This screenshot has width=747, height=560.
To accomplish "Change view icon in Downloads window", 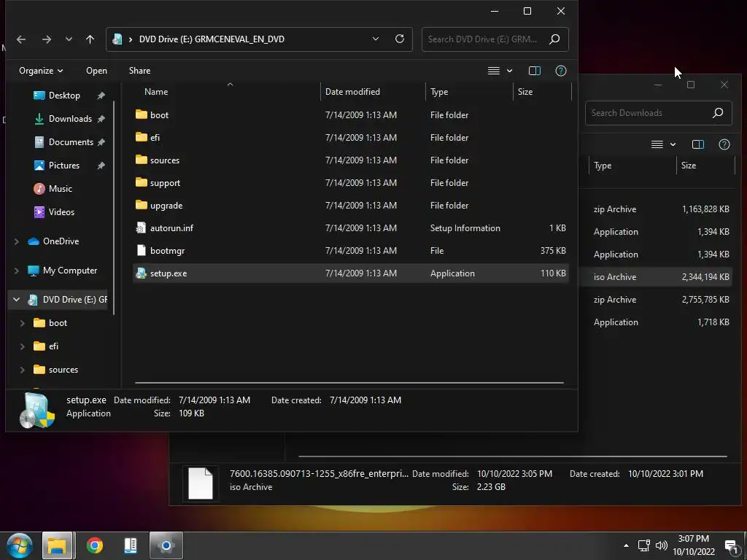I will (x=657, y=144).
